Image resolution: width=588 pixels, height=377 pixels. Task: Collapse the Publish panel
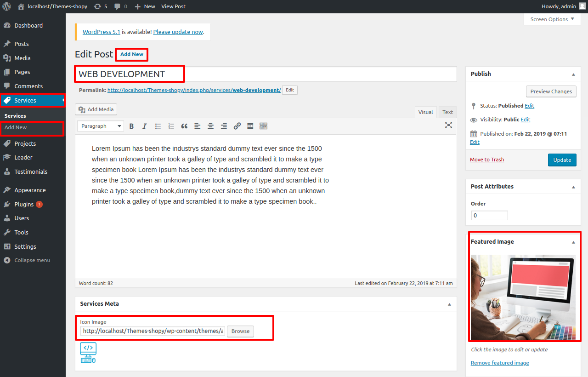(x=573, y=74)
